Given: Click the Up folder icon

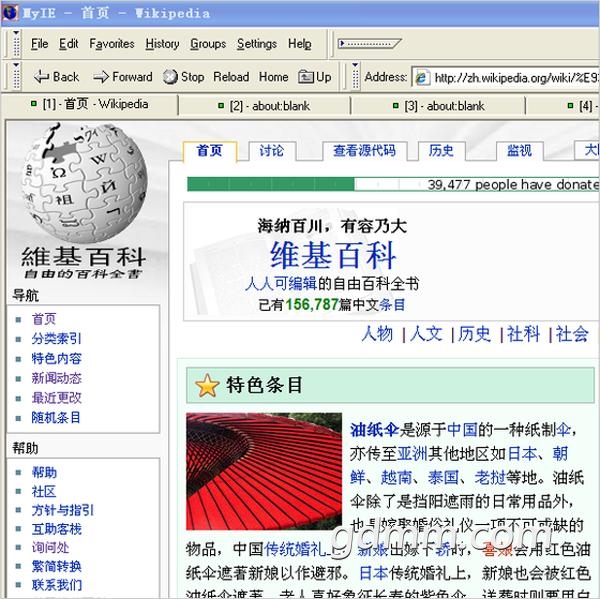Looking at the screenshot, I should point(306,77).
